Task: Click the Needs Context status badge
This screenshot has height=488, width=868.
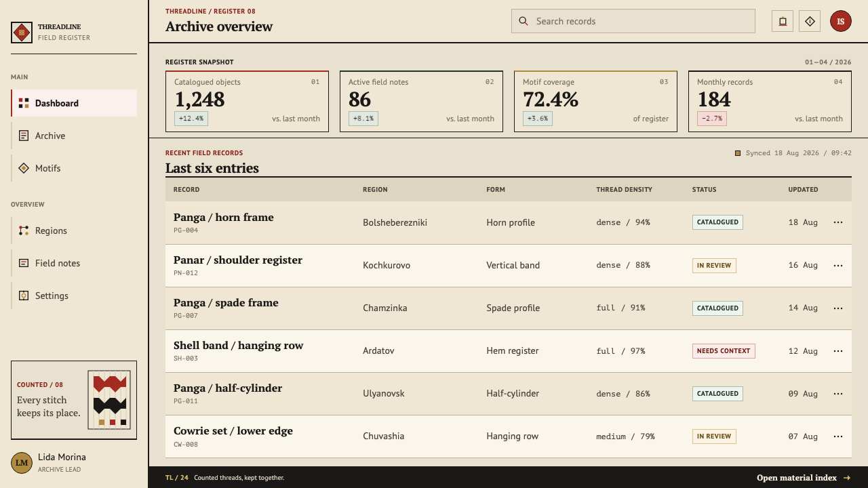Action: [724, 351]
